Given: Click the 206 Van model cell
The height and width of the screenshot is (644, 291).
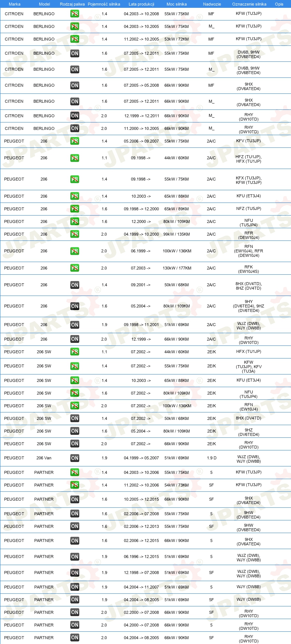Looking at the screenshot, I should 44,458.
